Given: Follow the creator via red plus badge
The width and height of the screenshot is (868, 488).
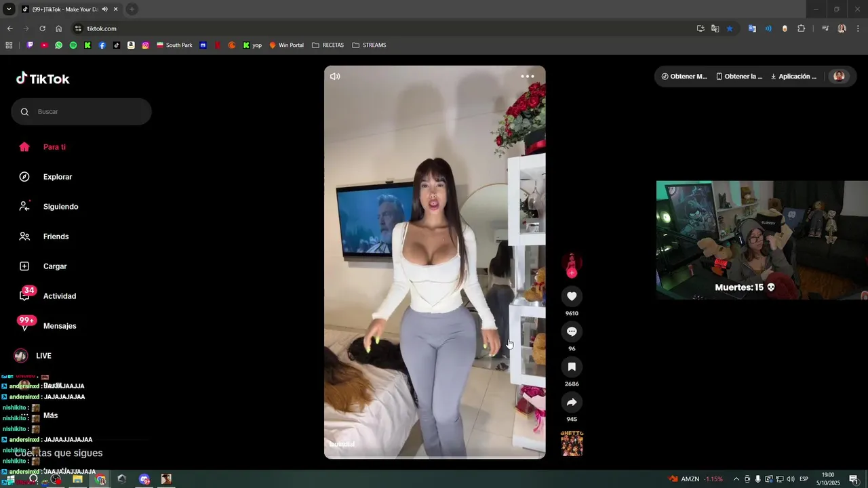Looking at the screenshot, I should coord(572,272).
